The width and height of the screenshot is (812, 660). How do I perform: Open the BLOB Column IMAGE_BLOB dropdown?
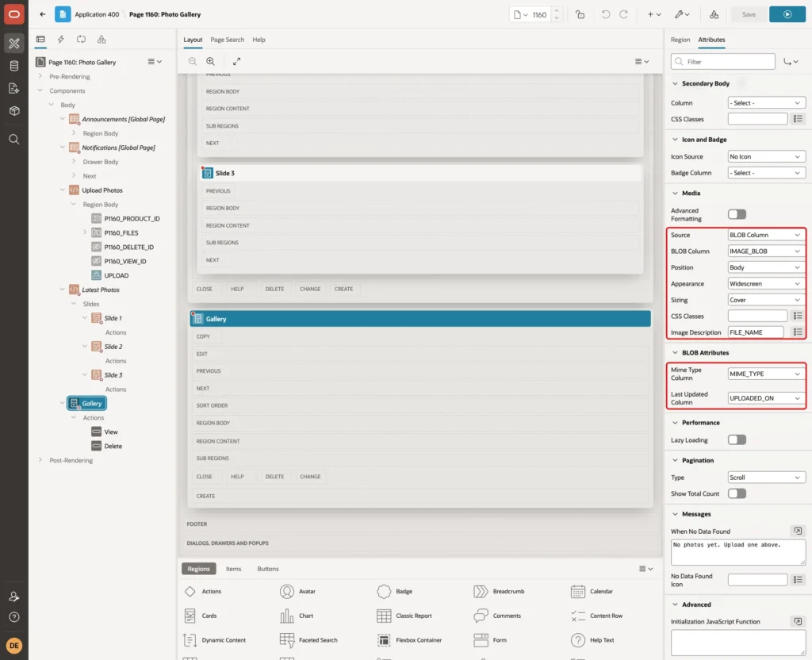coord(766,251)
